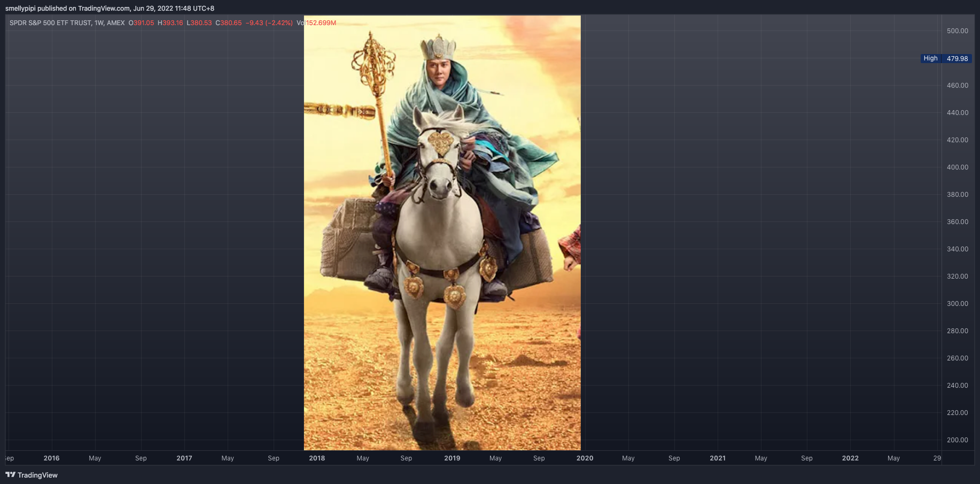Click the 280.00 price axis label
The height and width of the screenshot is (484, 980).
pyautogui.click(x=958, y=331)
